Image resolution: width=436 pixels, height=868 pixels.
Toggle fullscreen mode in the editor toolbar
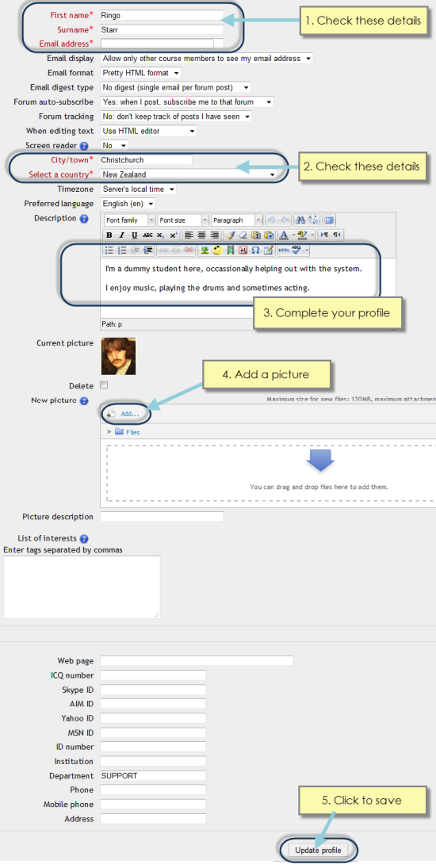click(x=329, y=220)
